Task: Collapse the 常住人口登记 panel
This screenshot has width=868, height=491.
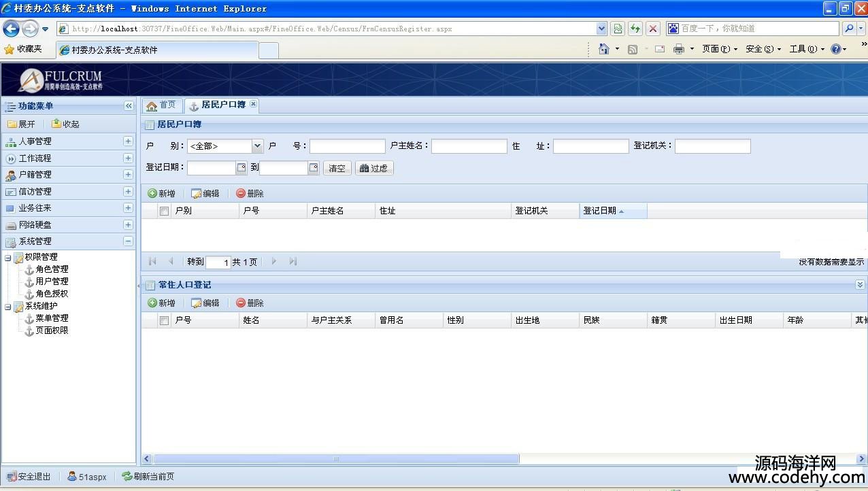Action: [860, 285]
